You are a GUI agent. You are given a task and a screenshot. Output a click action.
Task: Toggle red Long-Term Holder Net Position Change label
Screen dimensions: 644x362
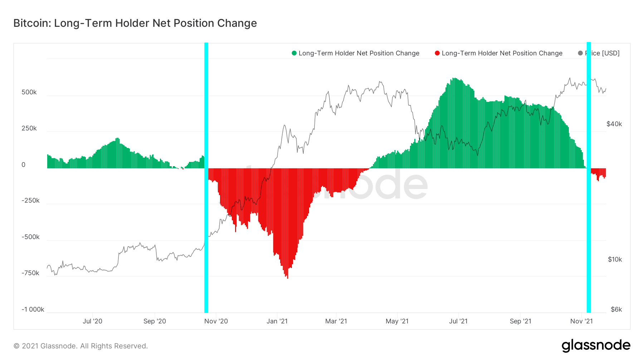click(x=502, y=53)
